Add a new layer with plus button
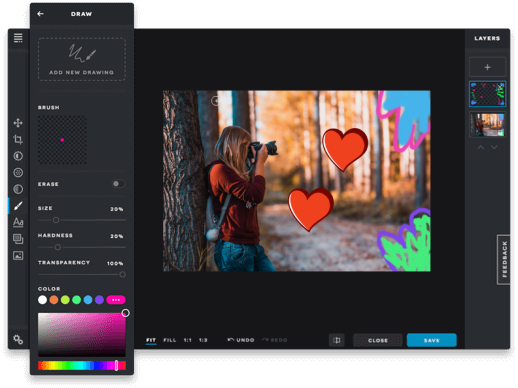Viewport: 518px width, 388px height. coord(487,67)
